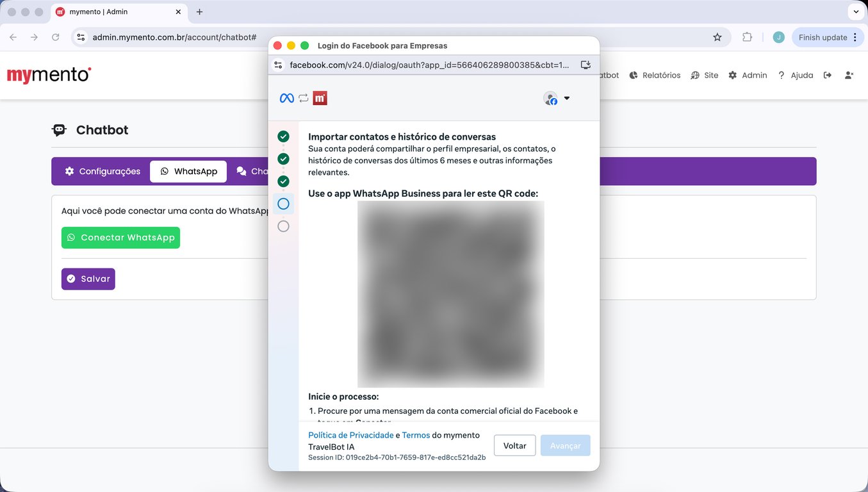The height and width of the screenshot is (492, 868).
Task: Open the Chrome extensions puzzle icon
Action: pos(747,37)
